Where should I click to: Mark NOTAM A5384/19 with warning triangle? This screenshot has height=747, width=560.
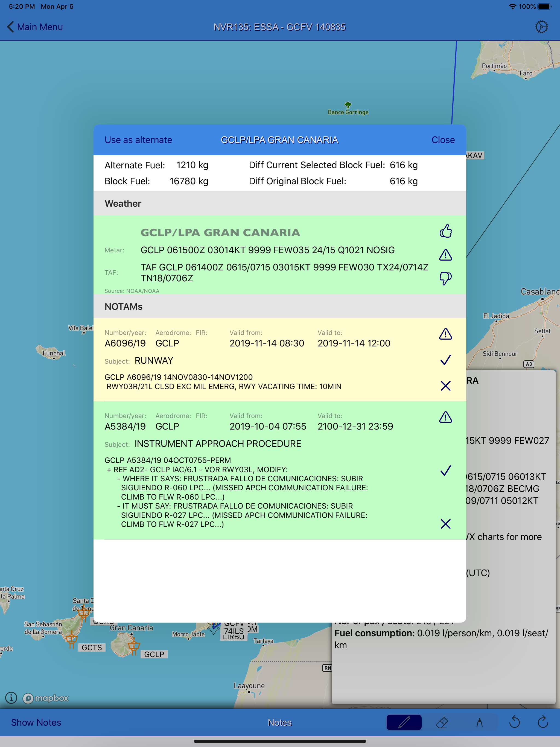coord(445,417)
